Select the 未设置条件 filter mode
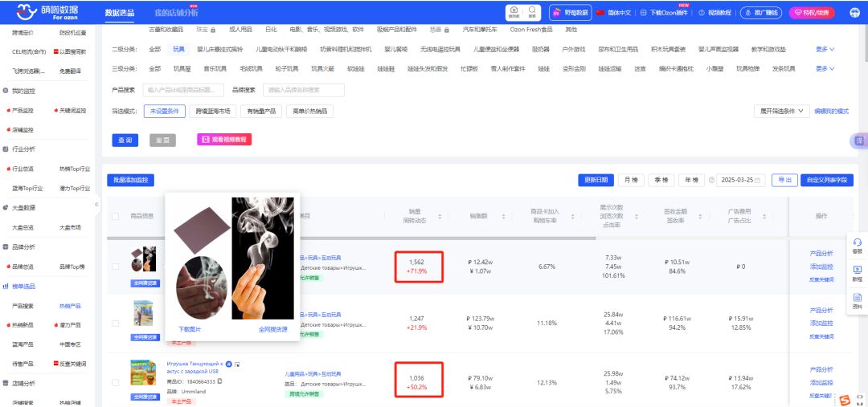 point(165,111)
